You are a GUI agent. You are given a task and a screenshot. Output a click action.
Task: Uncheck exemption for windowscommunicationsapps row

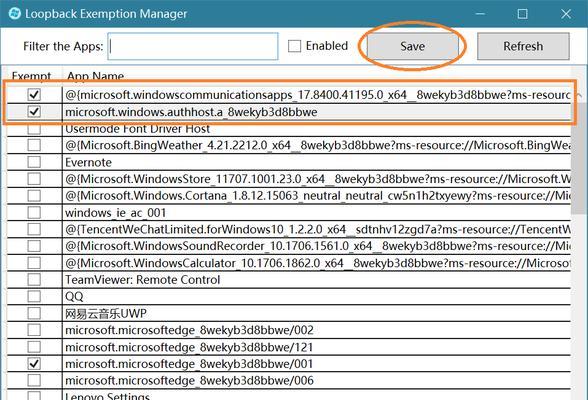34,94
